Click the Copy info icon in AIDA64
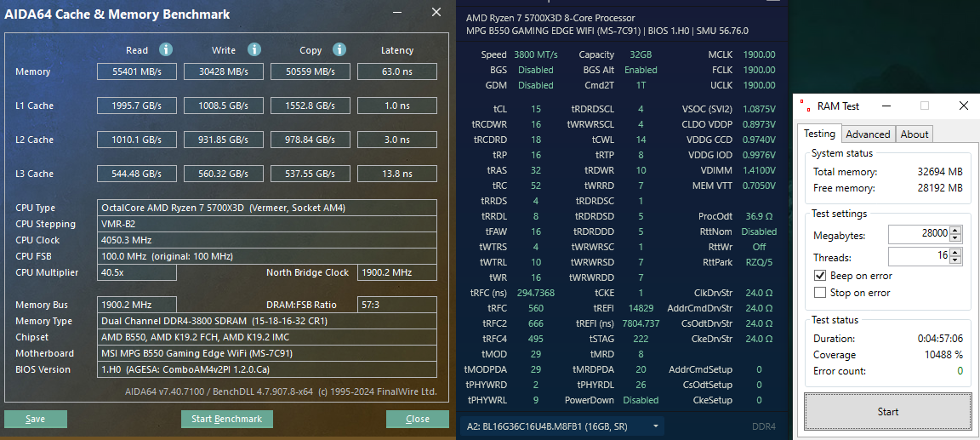 (x=339, y=50)
